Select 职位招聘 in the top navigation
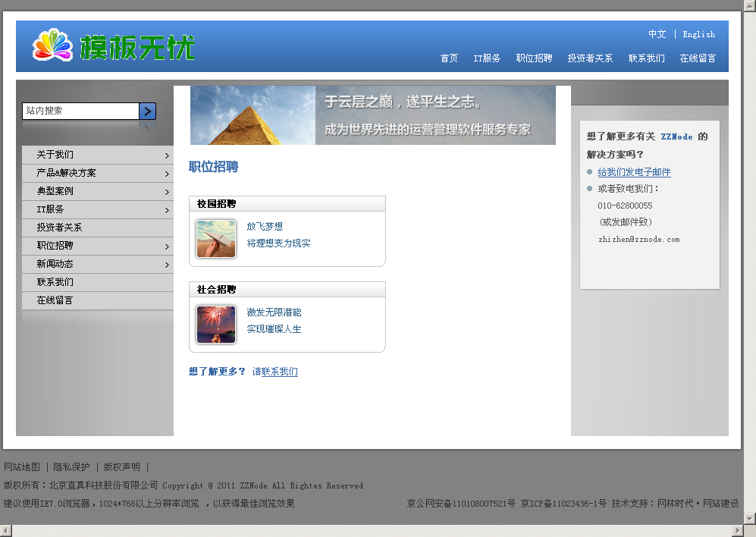This screenshot has width=756, height=537. (534, 58)
